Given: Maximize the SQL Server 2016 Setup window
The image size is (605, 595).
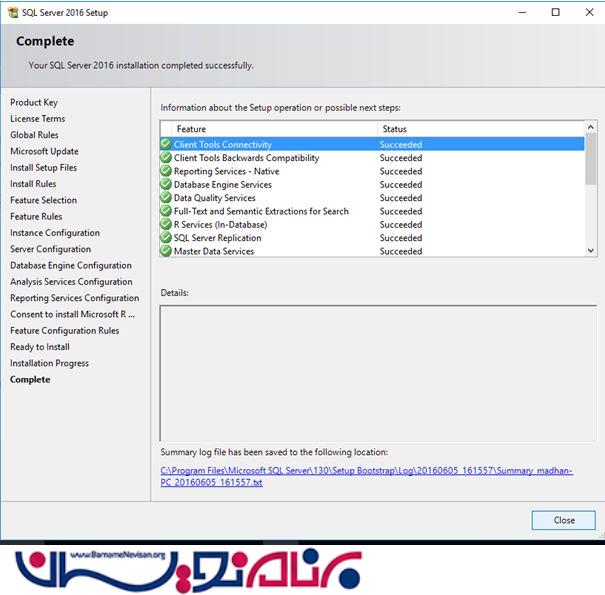Looking at the screenshot, I should [555, 13].
